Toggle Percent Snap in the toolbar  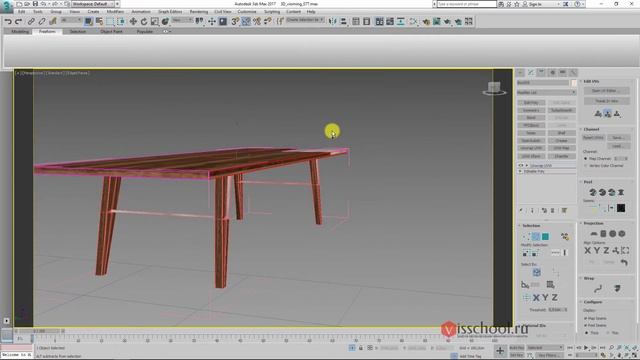(x=257, y=22)
